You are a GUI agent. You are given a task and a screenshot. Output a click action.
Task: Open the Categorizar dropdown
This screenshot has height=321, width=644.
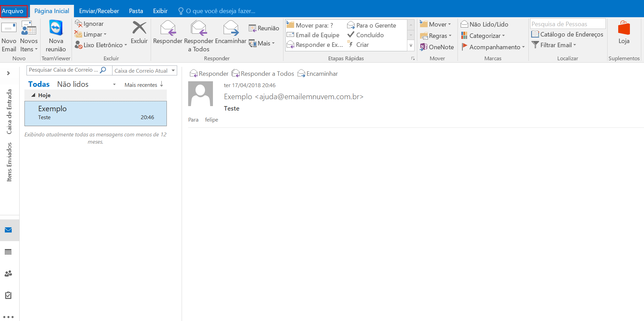click(x=483, y=36)
